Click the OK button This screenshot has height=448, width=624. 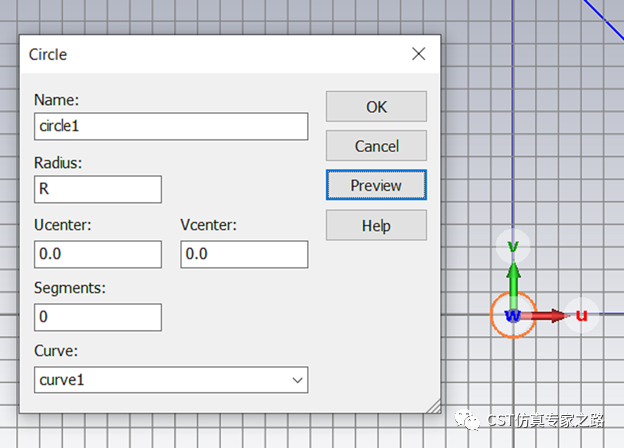click(x=376, y=107)
